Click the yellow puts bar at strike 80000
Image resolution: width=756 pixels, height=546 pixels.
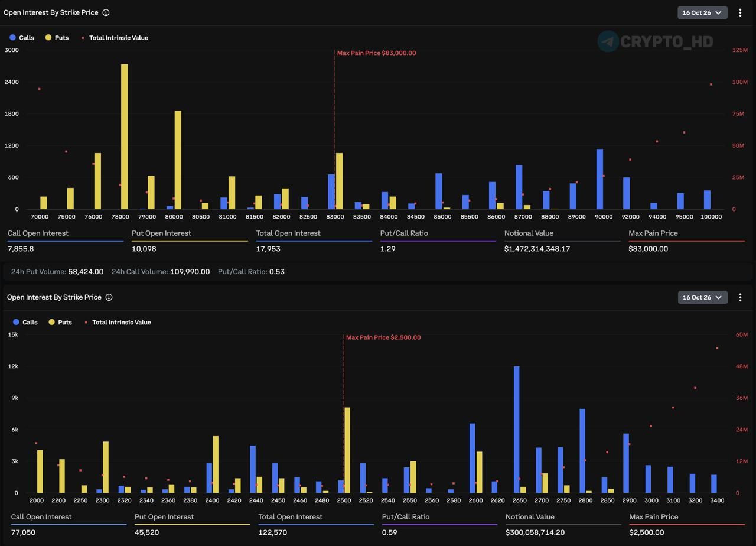[178, 160]
